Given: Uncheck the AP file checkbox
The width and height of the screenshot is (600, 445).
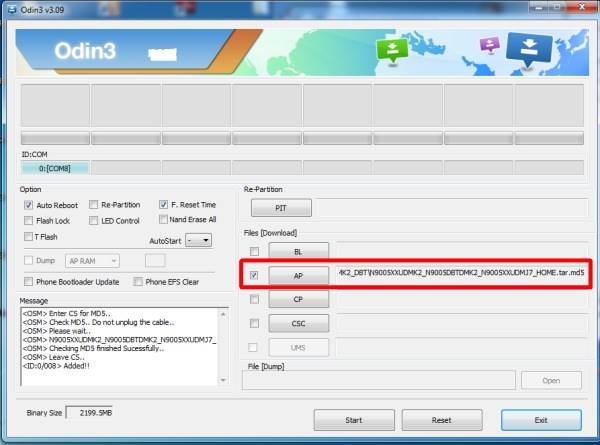Looking at the screenshot, I should coord(254,275).
